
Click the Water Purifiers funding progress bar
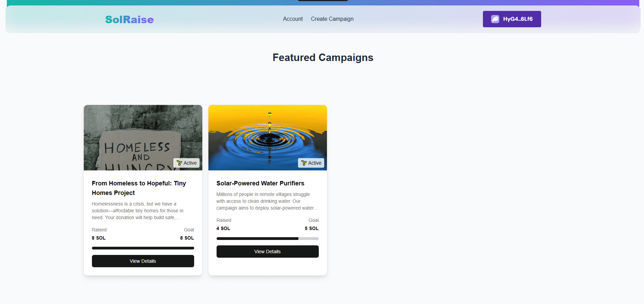click(268, 239)
